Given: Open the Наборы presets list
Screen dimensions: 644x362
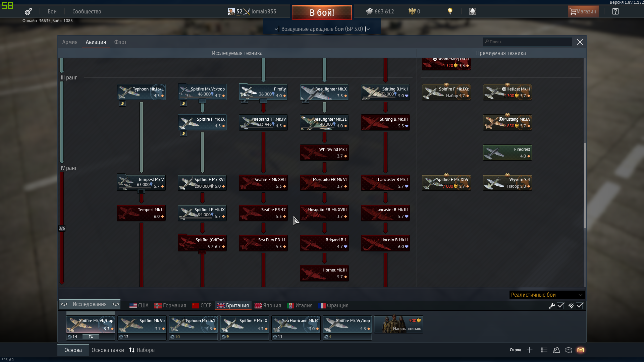Looking at the screenshot, I should pos(142,350).
